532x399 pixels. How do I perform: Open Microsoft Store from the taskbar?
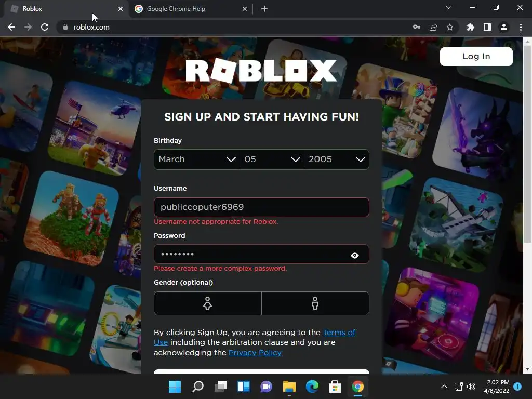335,387
